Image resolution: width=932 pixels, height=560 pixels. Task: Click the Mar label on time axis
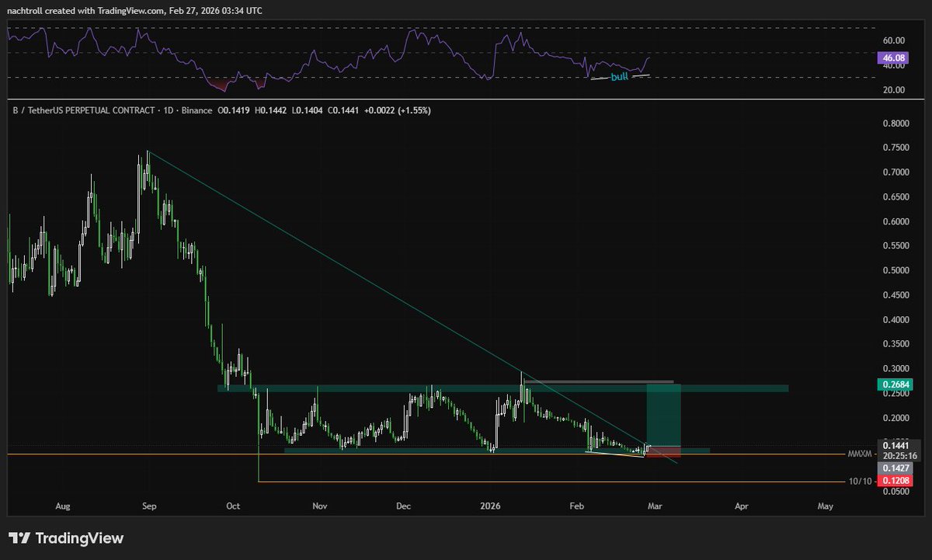click(655, 506)
